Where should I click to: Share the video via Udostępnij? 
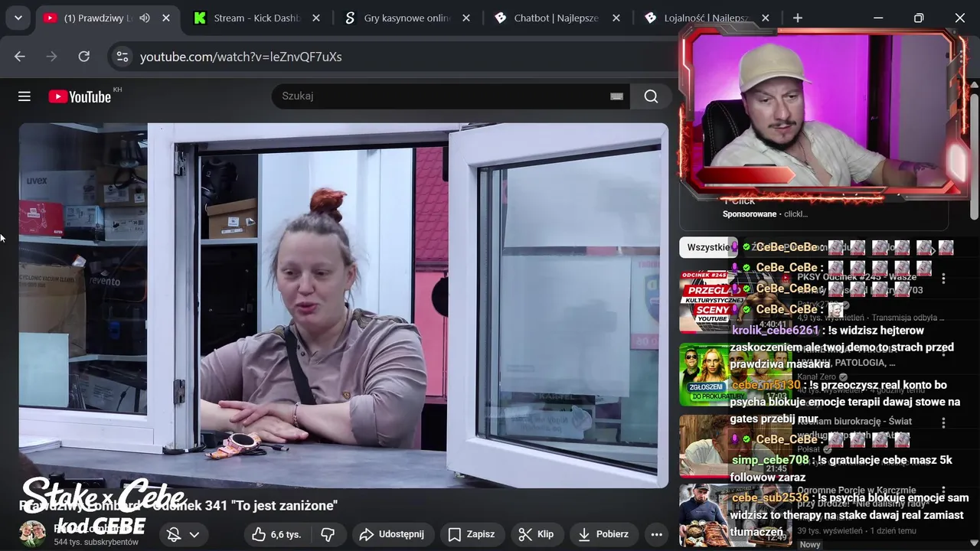(x=392, y=534)
